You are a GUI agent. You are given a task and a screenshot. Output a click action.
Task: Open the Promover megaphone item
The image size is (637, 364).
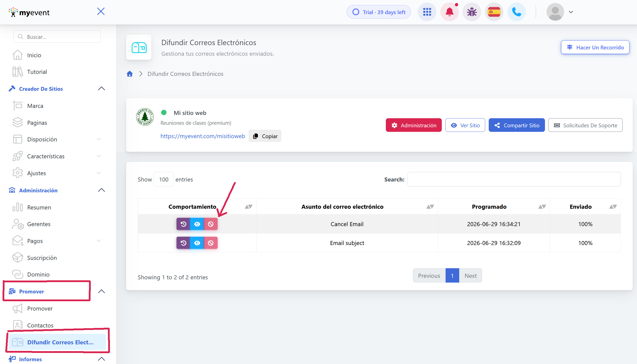pos(40,309)
